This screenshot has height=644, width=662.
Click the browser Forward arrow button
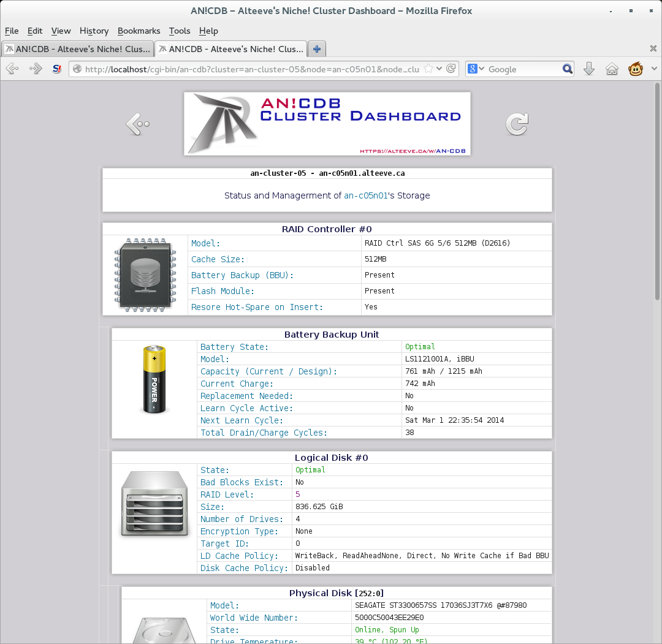click(x=36, y=69)
